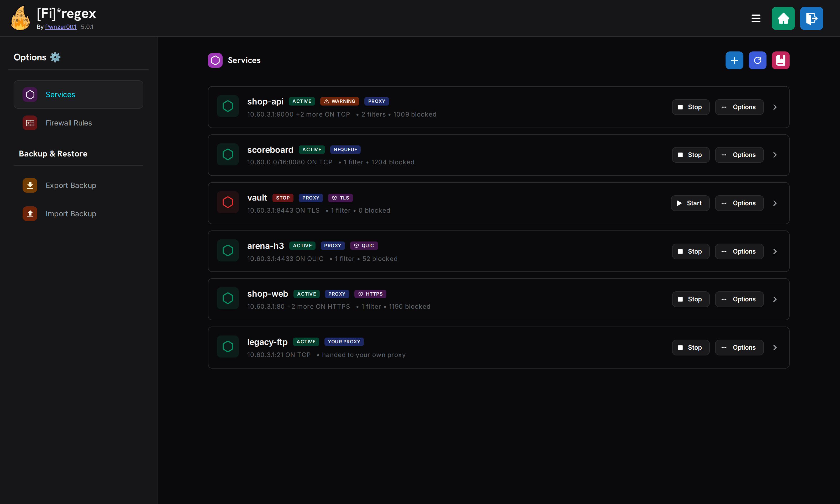Start the vault service
Screen dimensions: 840x504
(x=690, y=203)
